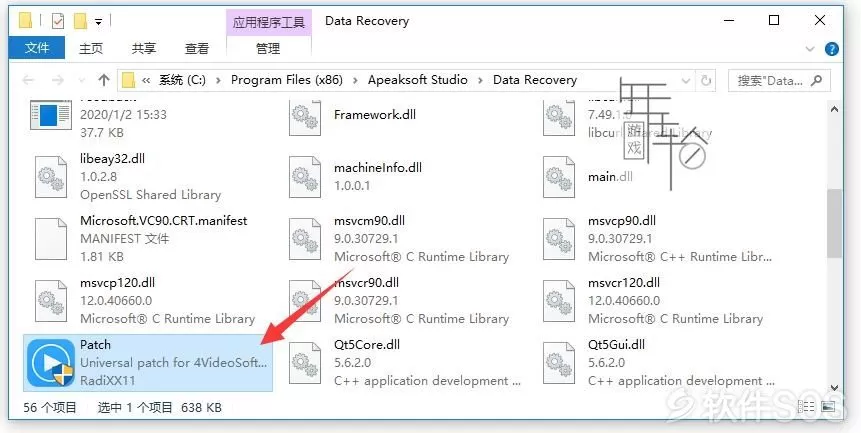Expand the ribbon with the chevron
The width and height of the screenshot is (861, 433).
810,49
